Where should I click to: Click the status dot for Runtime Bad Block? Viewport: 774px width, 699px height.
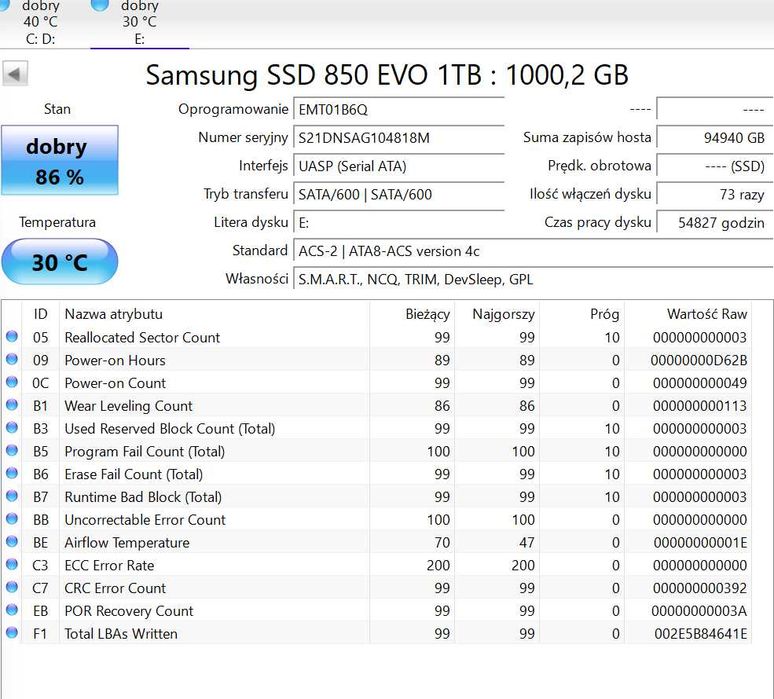pyautogui.click(x=12, y=496)
